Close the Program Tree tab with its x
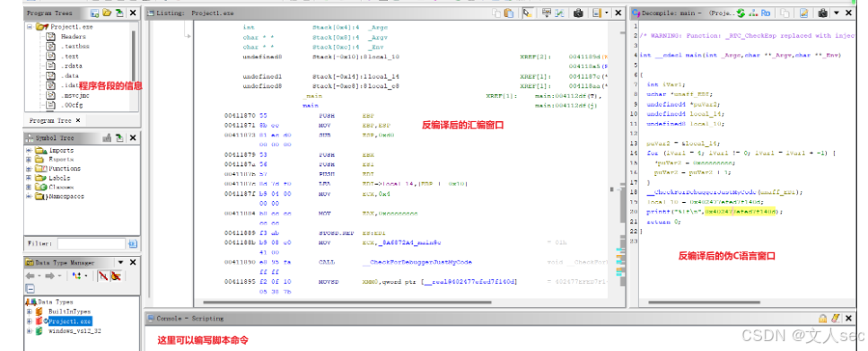This screenshot has width=868, height=351. (78, 120)
